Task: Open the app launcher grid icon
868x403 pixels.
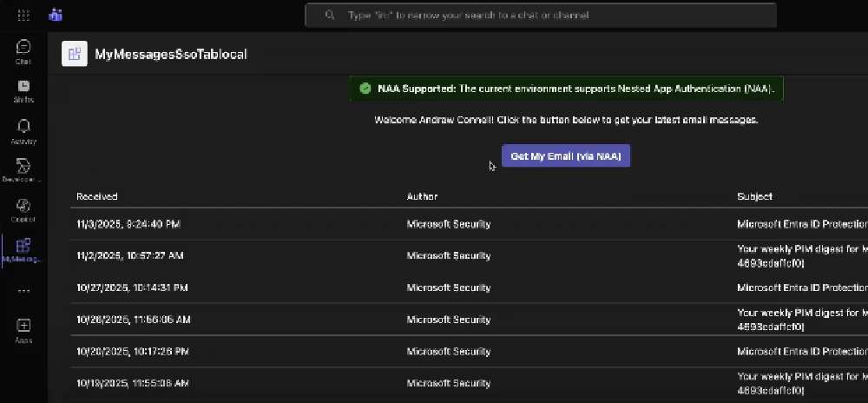Action: pyautogui.click(x=23, y=15)
